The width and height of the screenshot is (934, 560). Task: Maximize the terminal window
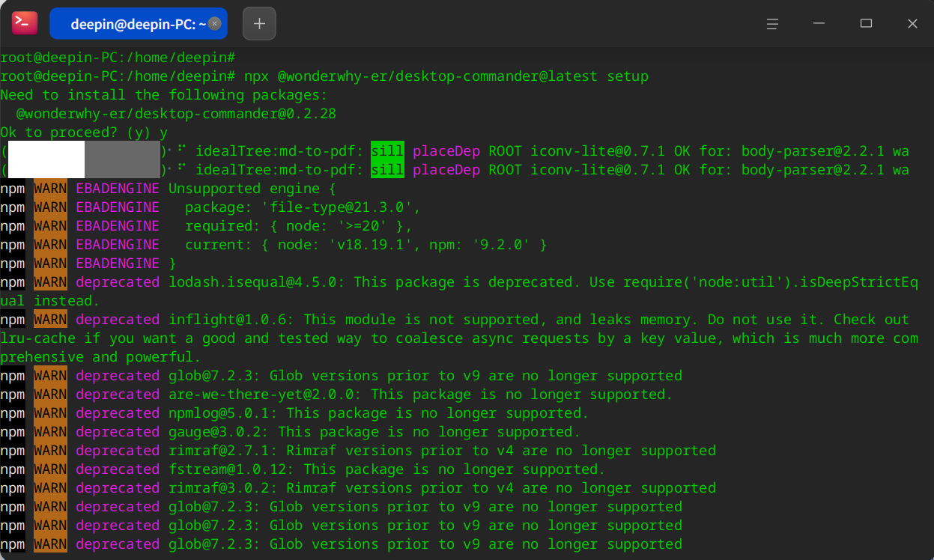(867, 24)
